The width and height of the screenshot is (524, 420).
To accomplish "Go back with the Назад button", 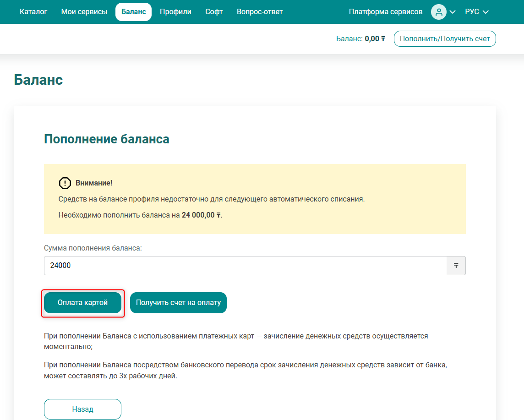I will pos(82,409).
